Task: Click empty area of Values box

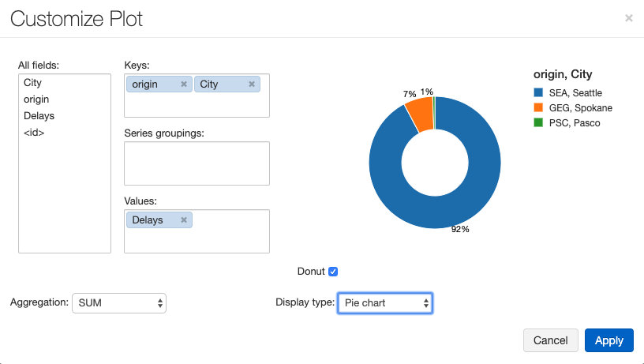Action: click(x=230, y=238)
